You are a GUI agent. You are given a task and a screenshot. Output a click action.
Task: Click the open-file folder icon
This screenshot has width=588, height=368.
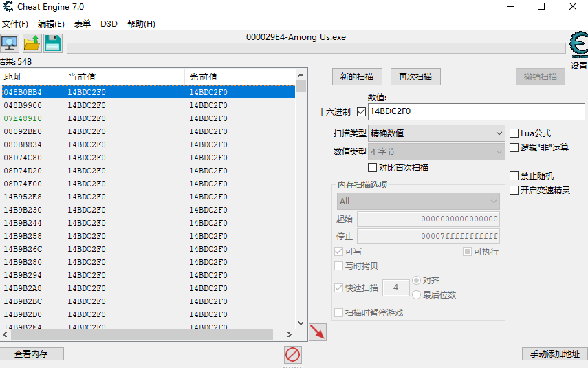(32, 43)
